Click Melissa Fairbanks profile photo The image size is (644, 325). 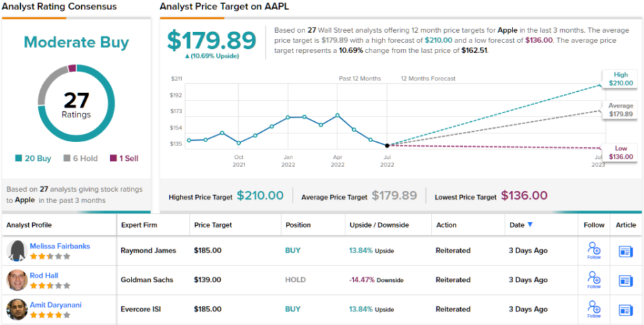(x=17, y=251)
